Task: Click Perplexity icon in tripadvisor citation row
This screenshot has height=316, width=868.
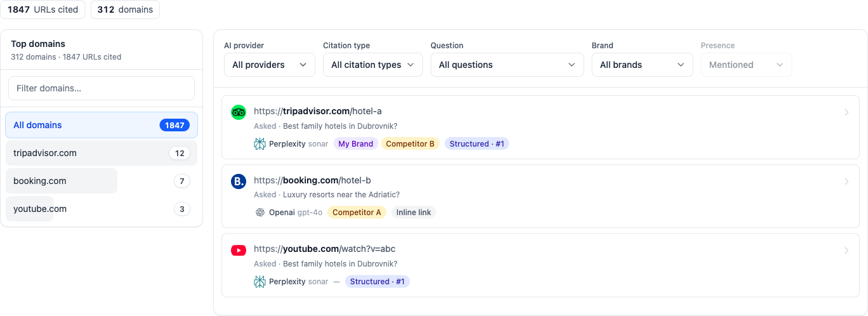Action: point(260,144)
